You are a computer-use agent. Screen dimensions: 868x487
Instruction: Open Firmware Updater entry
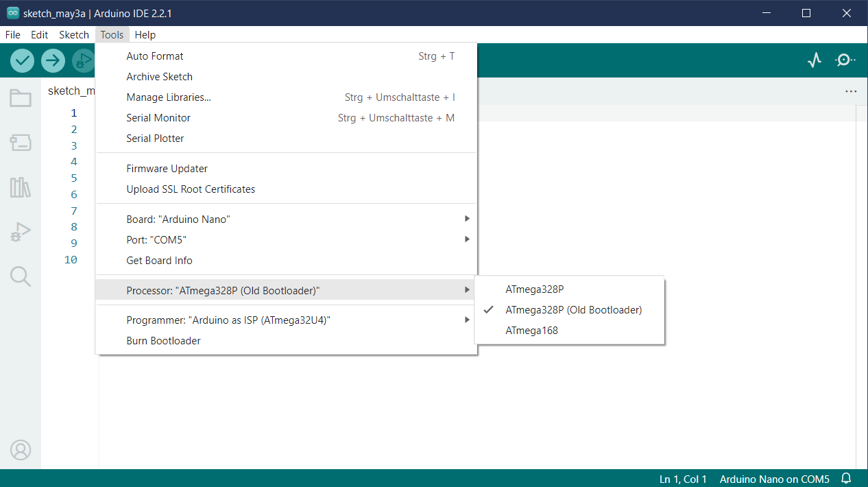286,169
